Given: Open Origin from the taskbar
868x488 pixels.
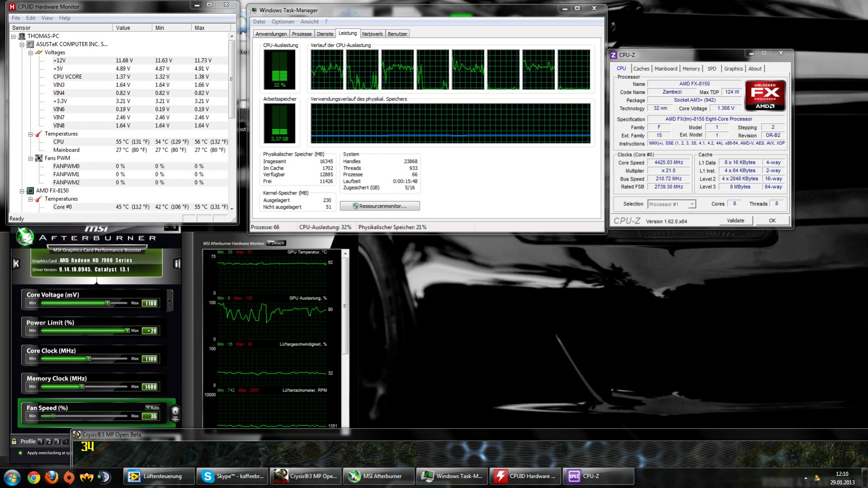Looking at the screenshot, I should pyautogui.click(x=69, y=477).
